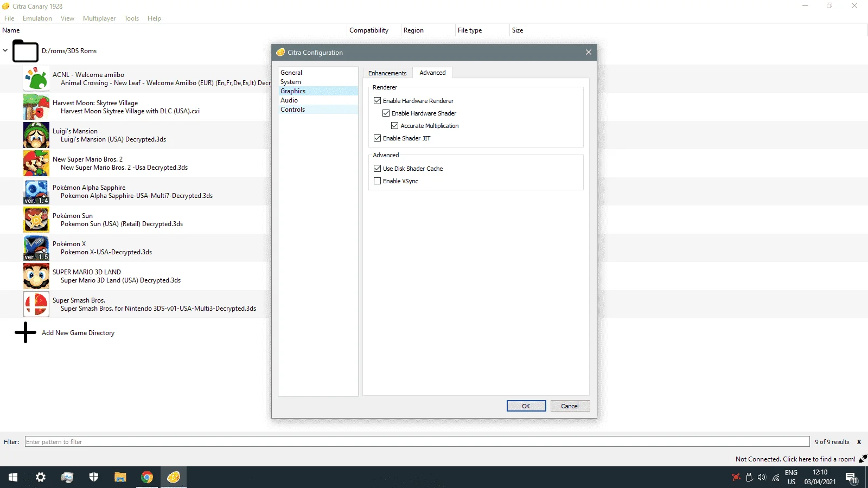This screenshot has height=488, width=868.
Task: Open System configuration section
Action: [318, 82]
